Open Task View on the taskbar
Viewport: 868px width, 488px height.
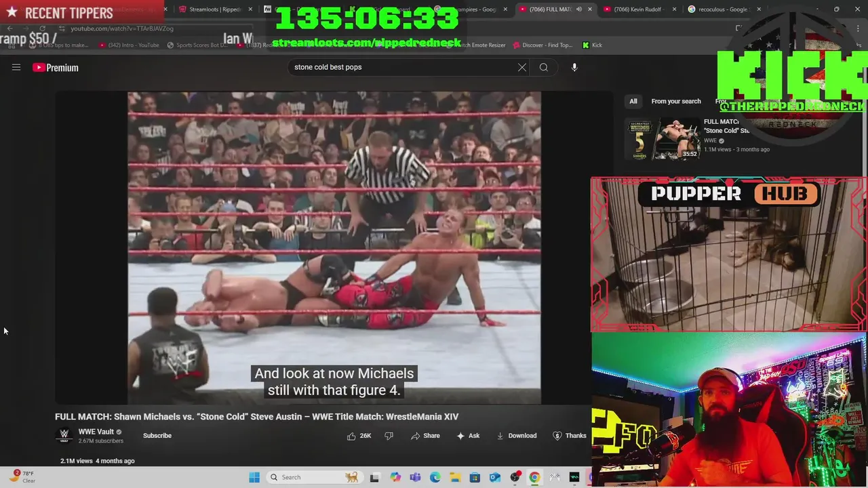click(374, 477)
